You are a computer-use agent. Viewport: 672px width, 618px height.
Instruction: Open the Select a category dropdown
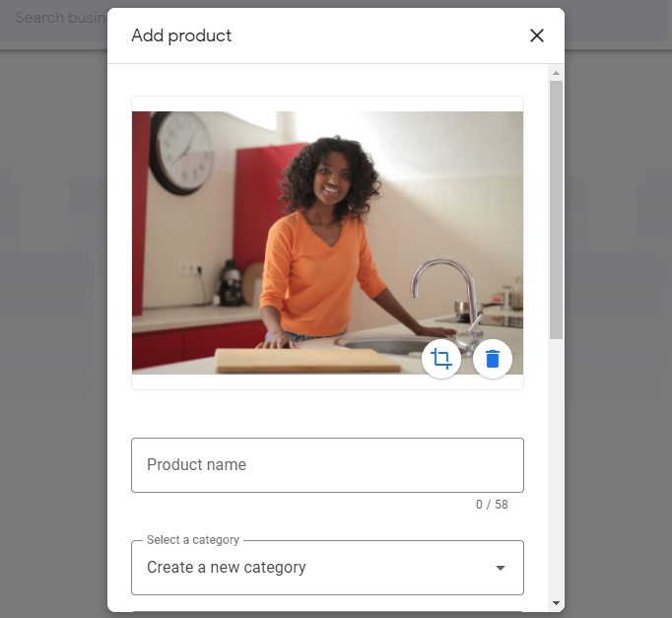pyautogui.click(x=327, y=568)
